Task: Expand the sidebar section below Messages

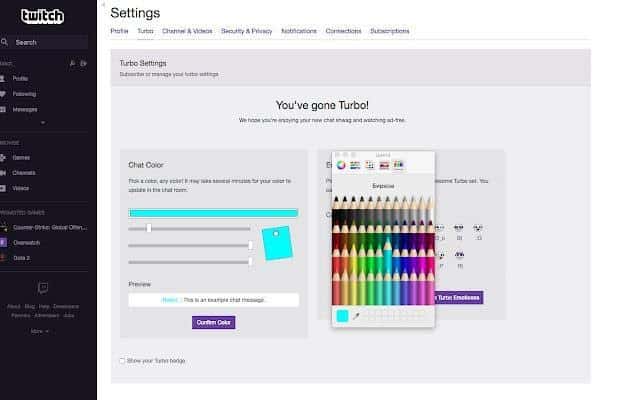Action: pyautogui.click(x=42, y=123)
